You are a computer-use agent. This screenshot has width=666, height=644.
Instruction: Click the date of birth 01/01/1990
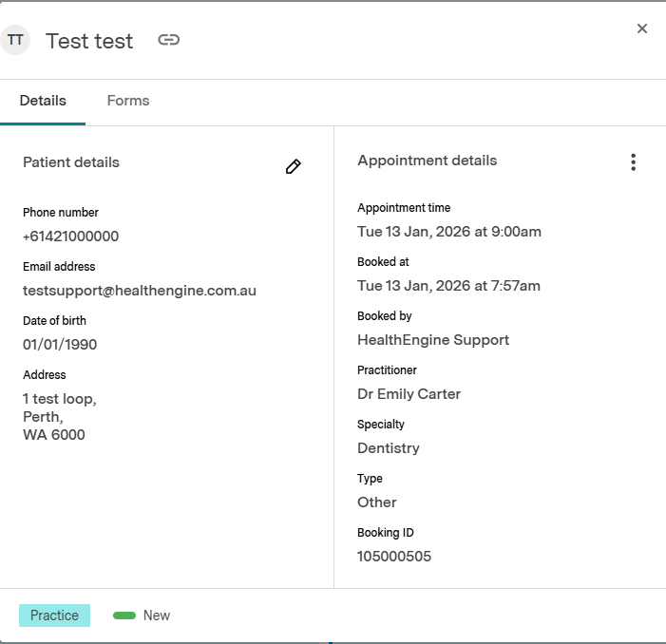point(60,345)
